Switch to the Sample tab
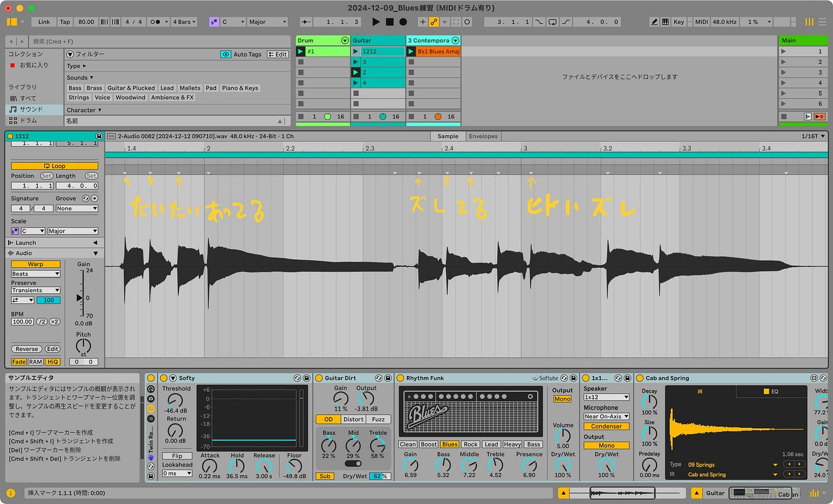Viewport: 833px width, 504px height. click(x=448, y=136)
